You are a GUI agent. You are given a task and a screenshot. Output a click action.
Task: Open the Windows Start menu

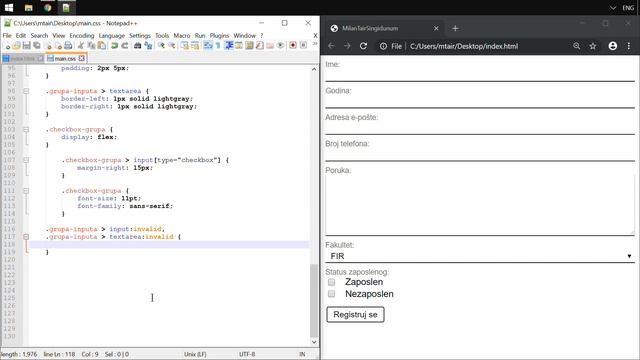point(9,7)
